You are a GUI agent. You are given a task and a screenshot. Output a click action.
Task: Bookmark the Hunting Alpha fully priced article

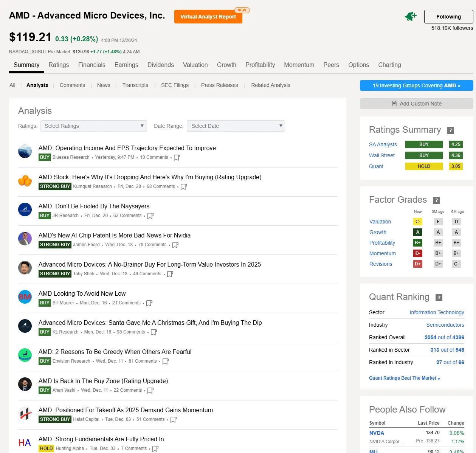coord(155,449)
